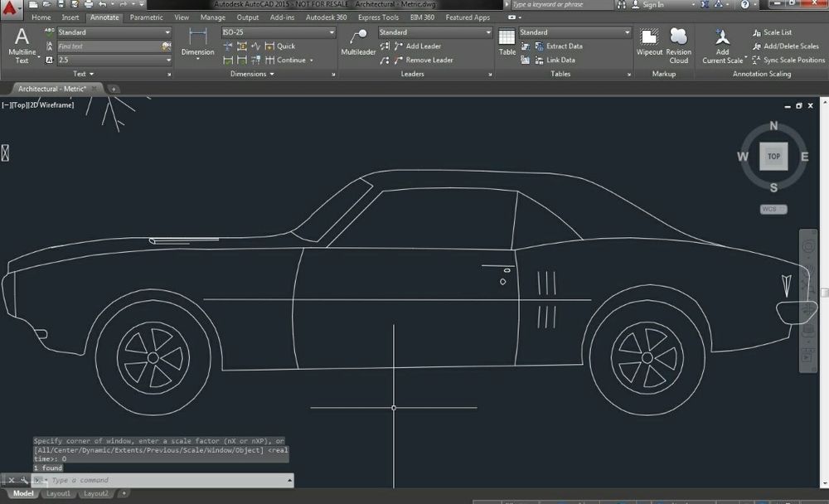
Task: Click the TOP face of the ViewCube
Action: [x=773, y=156]
